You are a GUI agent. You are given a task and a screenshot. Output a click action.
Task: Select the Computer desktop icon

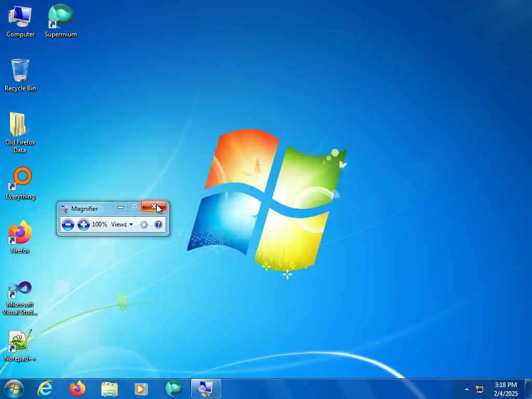tap(20, 21)
